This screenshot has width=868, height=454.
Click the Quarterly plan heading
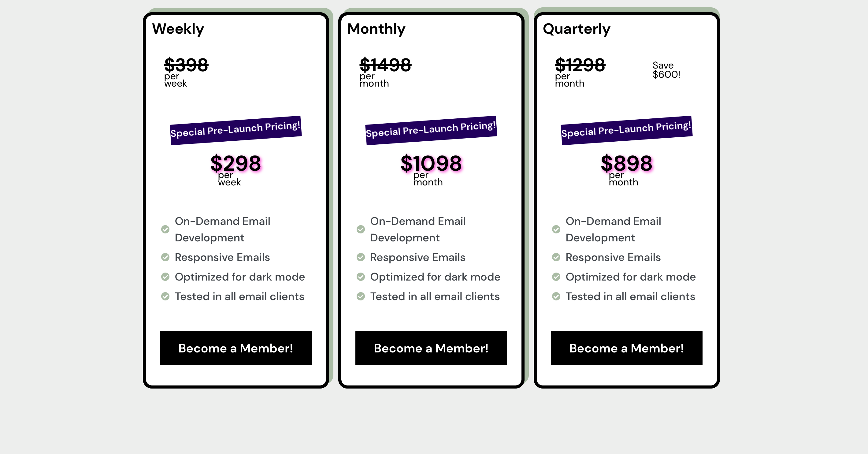pos(577,29)
